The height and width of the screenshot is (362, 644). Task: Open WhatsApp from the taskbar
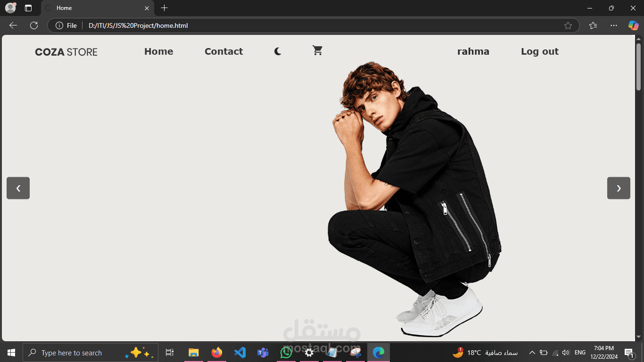[x=286, y=353]
